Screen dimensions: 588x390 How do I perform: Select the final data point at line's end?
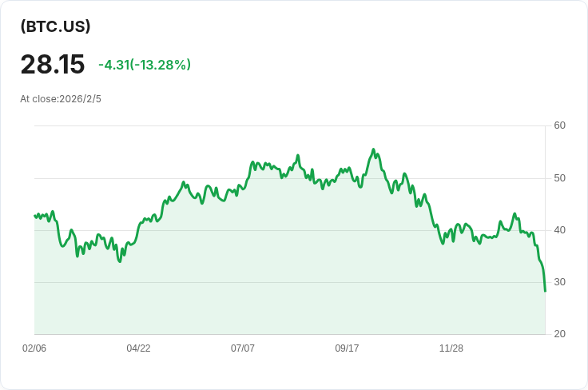545,291
